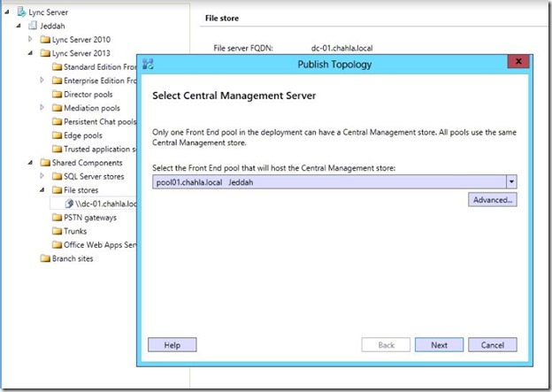Click the Office Web Apps Servers folder icon
Image resolution: width=552 pixels, height=392 pixels.
57,245
